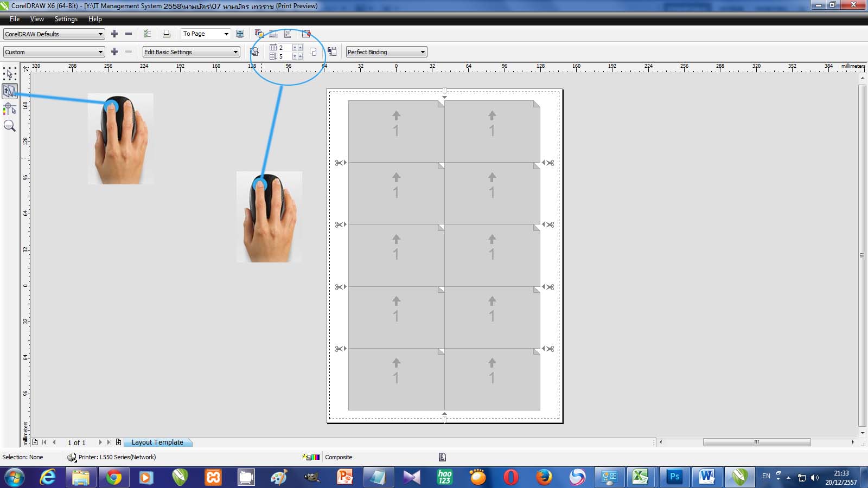
Task: Select the Imposition Layout tool
Action: click(10, 91)
